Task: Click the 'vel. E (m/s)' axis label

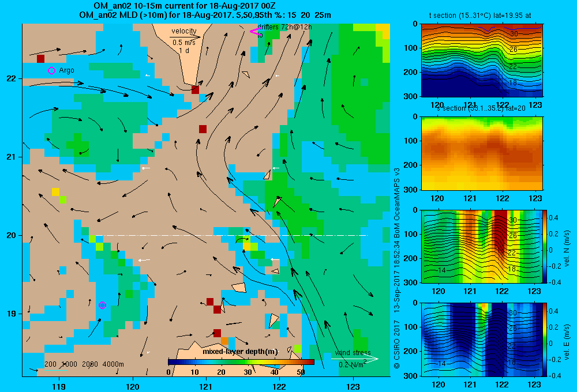Action: 567,341
